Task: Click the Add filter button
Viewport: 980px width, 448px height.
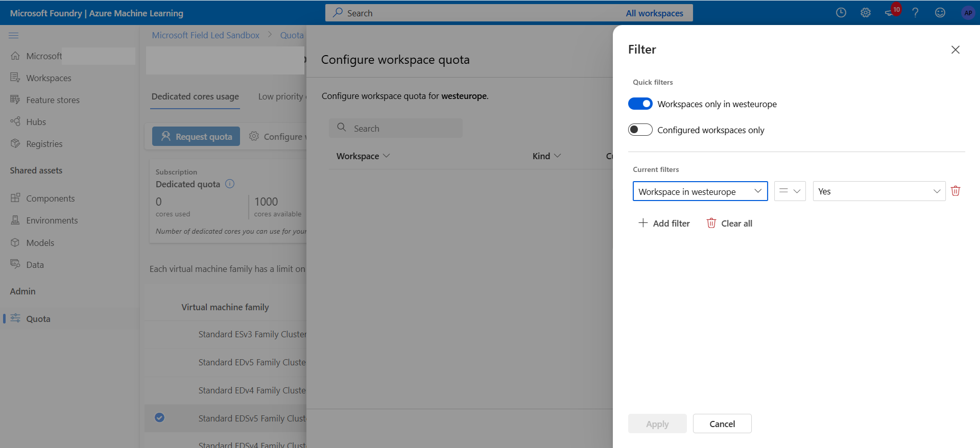Action: [664, 223]
